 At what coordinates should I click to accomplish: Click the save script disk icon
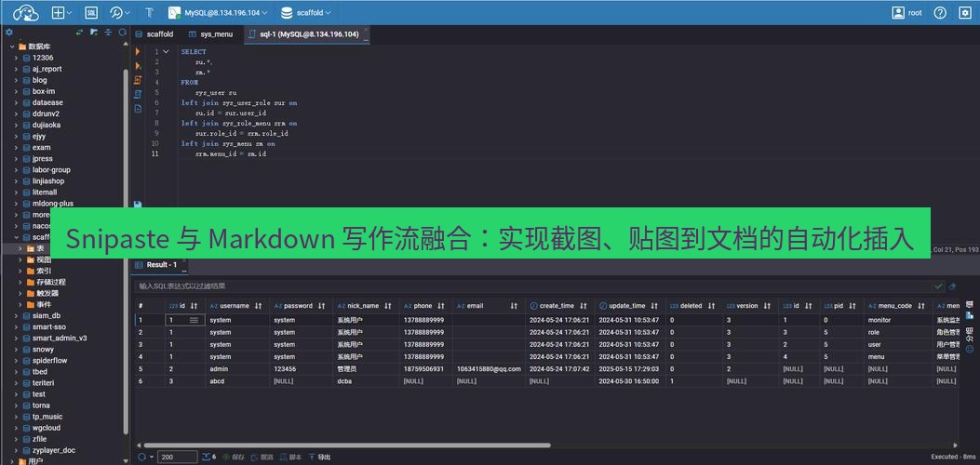138,204
